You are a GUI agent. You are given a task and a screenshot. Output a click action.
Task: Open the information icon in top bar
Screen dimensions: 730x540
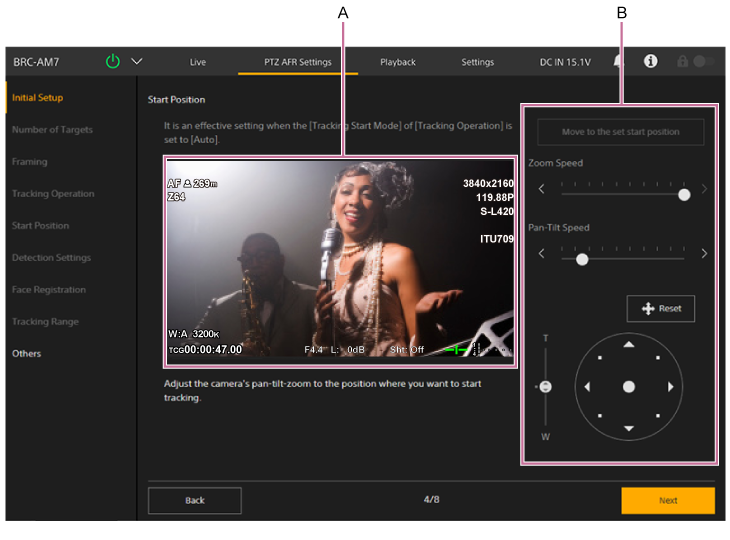point(651,61)
